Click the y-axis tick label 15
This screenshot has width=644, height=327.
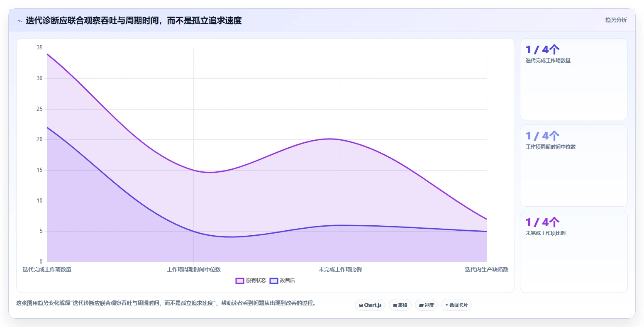tap(39, 170)
